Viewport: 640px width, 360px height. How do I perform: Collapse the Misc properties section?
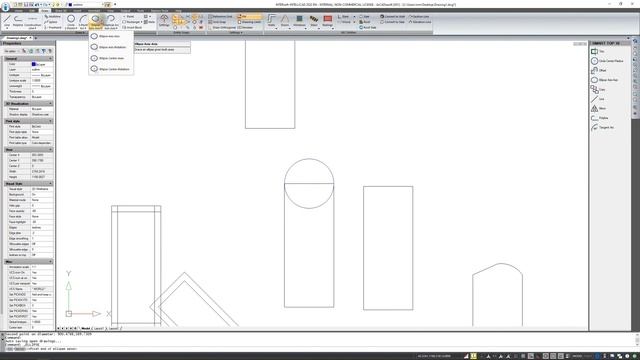(51, 262)
